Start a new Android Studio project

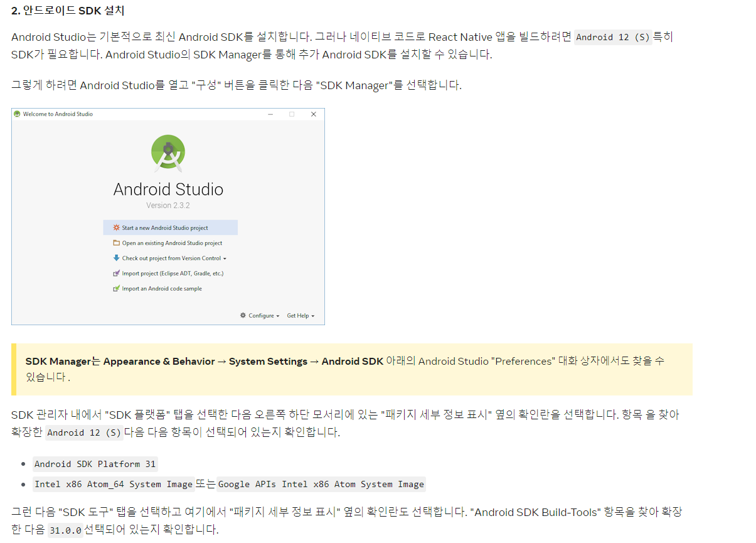click(x=170, y=228)
